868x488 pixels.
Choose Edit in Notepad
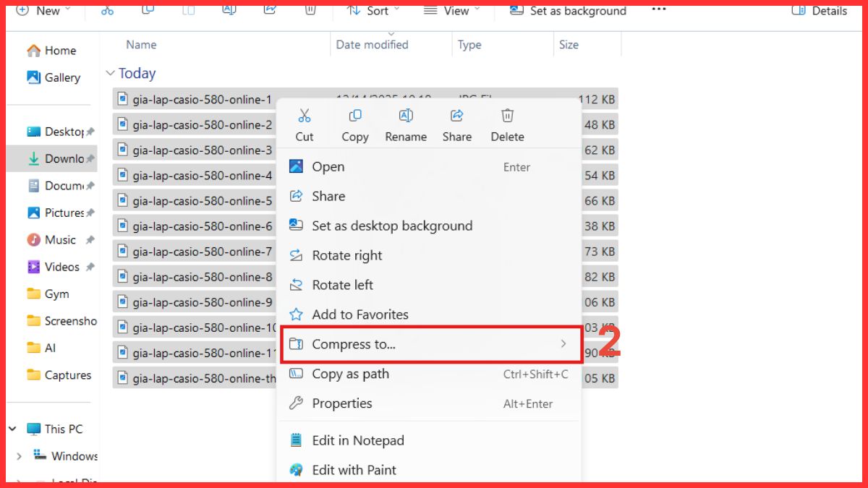coord(358,440)
